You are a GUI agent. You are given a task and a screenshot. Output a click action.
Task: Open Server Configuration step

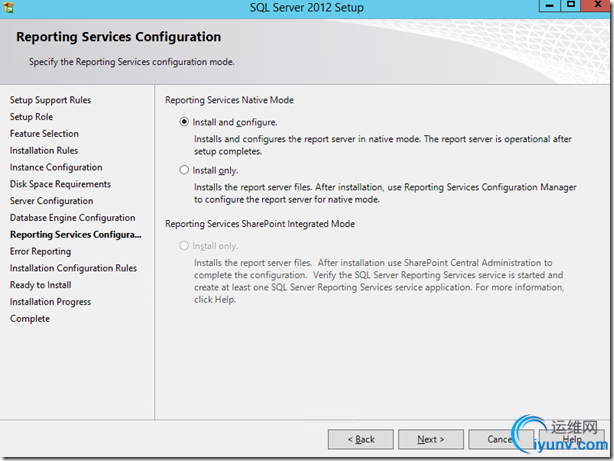coord(52,201)
